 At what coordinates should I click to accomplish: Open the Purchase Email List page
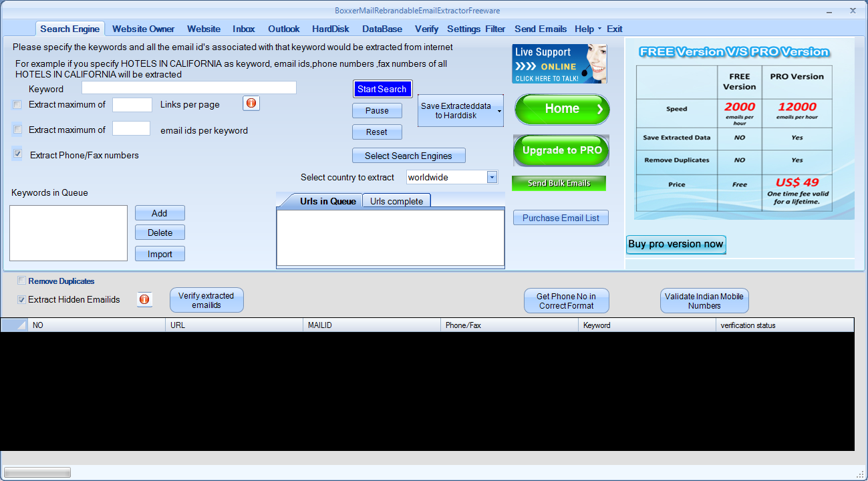(x=561, y=217)
